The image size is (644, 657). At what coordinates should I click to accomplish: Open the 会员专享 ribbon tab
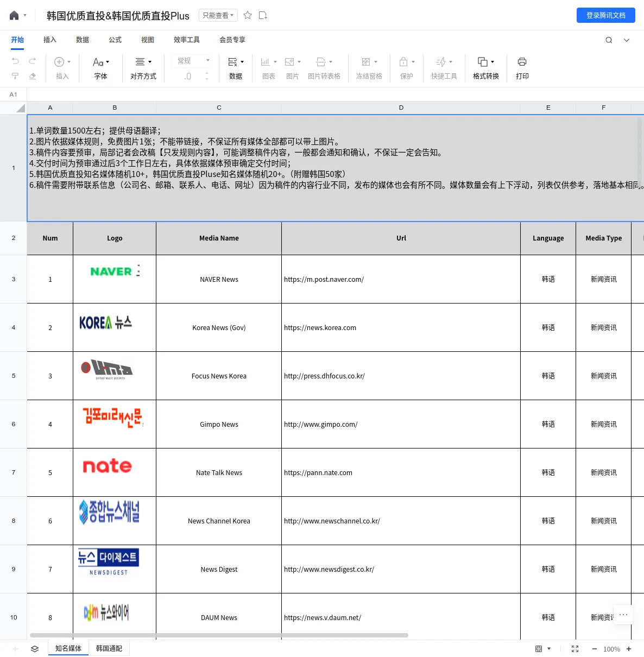click(232, 40)
